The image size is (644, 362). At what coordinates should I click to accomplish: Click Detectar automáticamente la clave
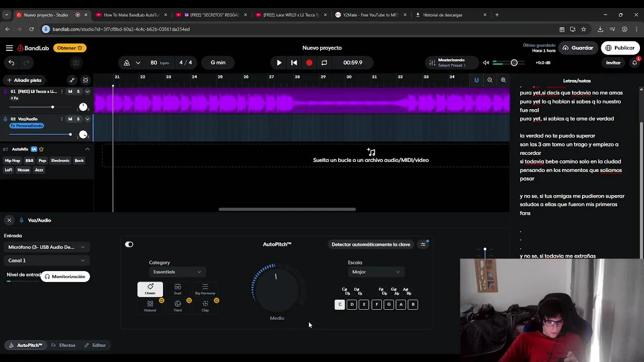click(x=371, y=244)
